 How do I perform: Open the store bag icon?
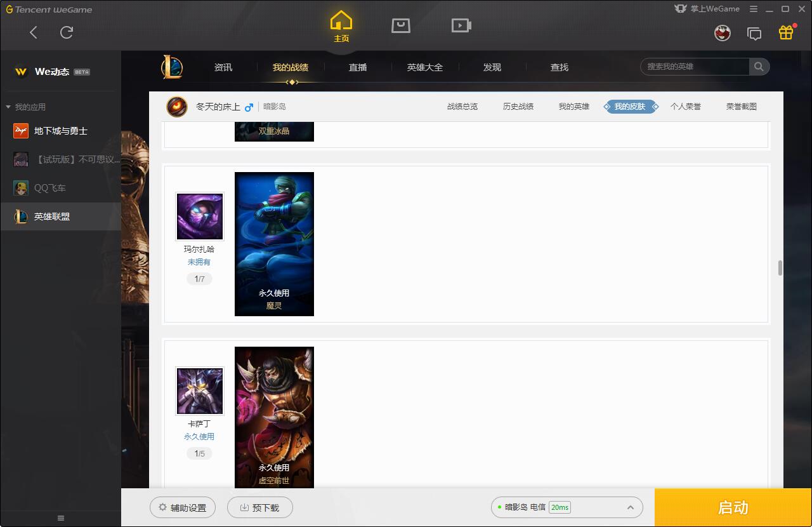pyautogui.click(x=401, y=25)
